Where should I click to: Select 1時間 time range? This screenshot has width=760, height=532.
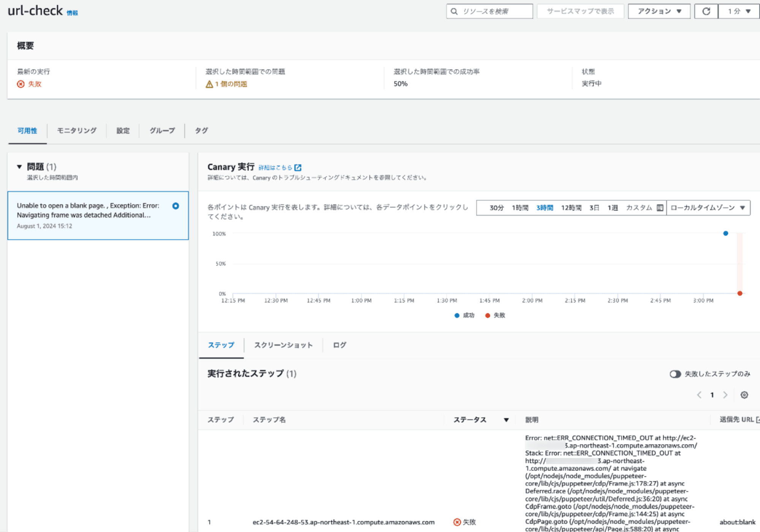(x=520, y=208)
